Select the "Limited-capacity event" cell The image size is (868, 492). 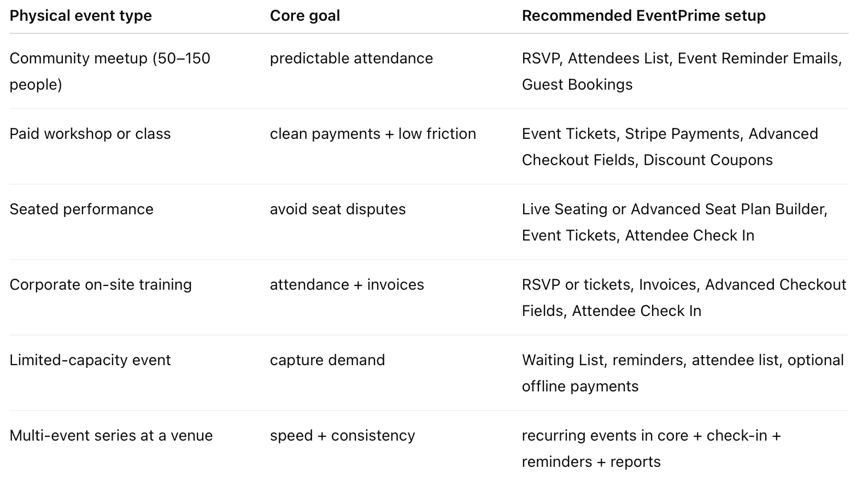click(90, 360)
